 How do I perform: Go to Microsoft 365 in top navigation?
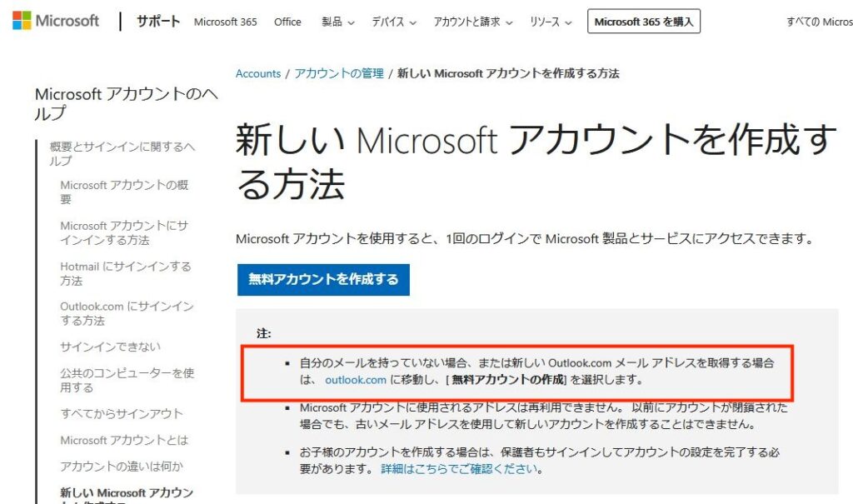pos(225,22)
